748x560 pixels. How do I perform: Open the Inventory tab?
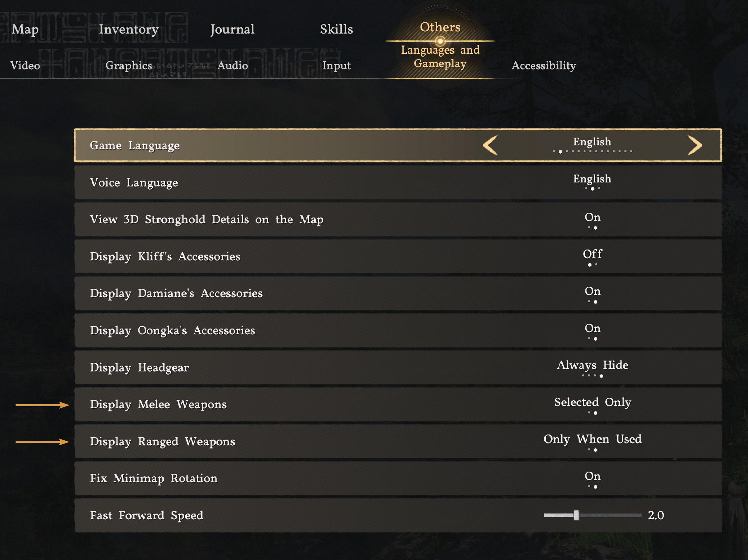[129, 29]
